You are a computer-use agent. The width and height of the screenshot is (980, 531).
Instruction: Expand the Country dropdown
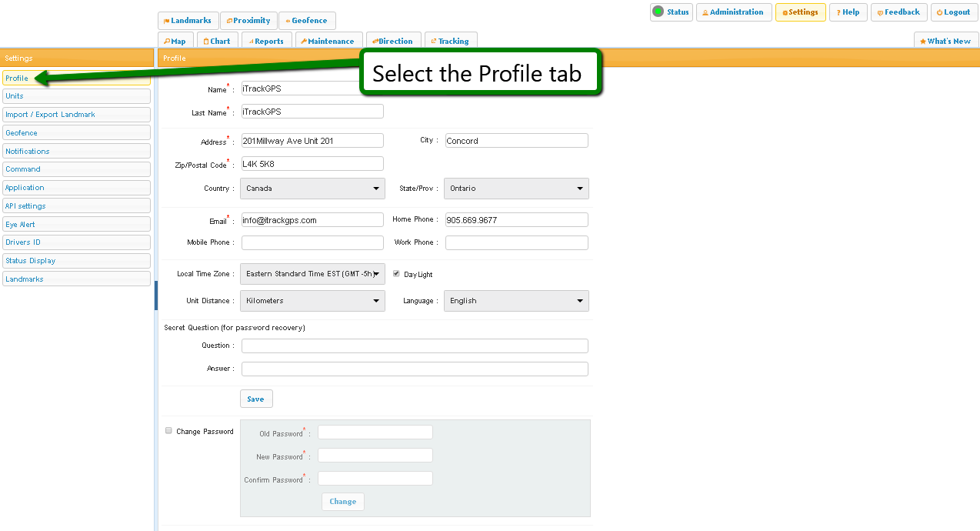click(x=312, y=189)
